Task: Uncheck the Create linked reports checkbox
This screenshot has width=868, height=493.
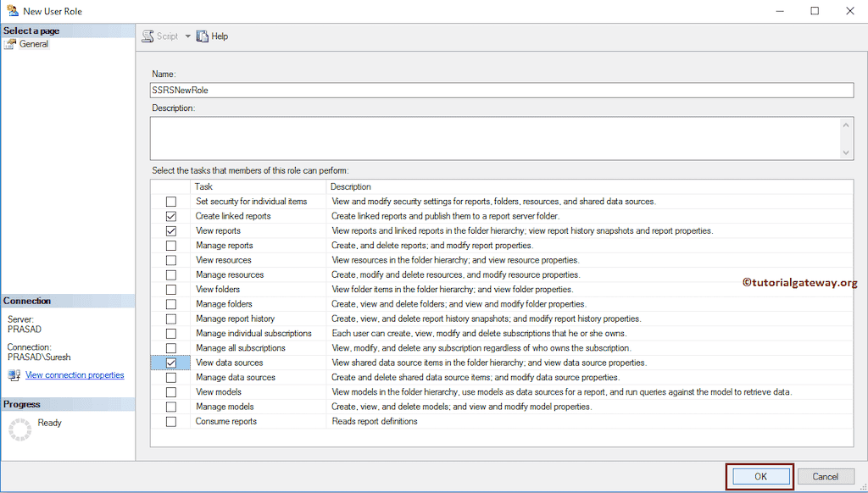Action: coord(172,215)
